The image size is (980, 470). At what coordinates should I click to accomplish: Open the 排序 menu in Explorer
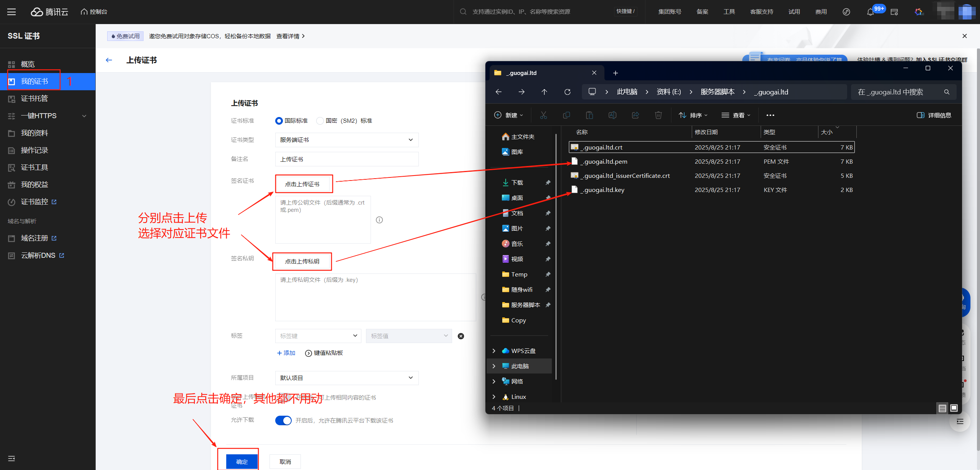693,115
